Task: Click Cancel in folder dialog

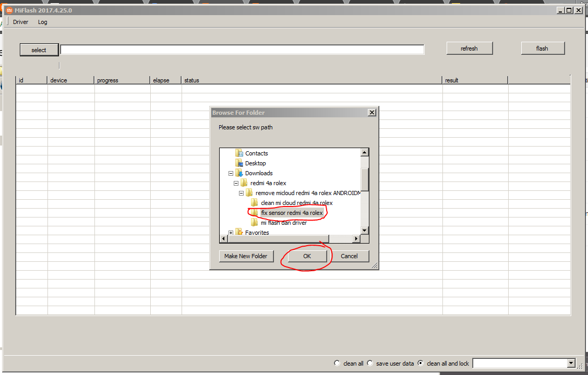Action: pyautogui.click(x=349, y=256)
